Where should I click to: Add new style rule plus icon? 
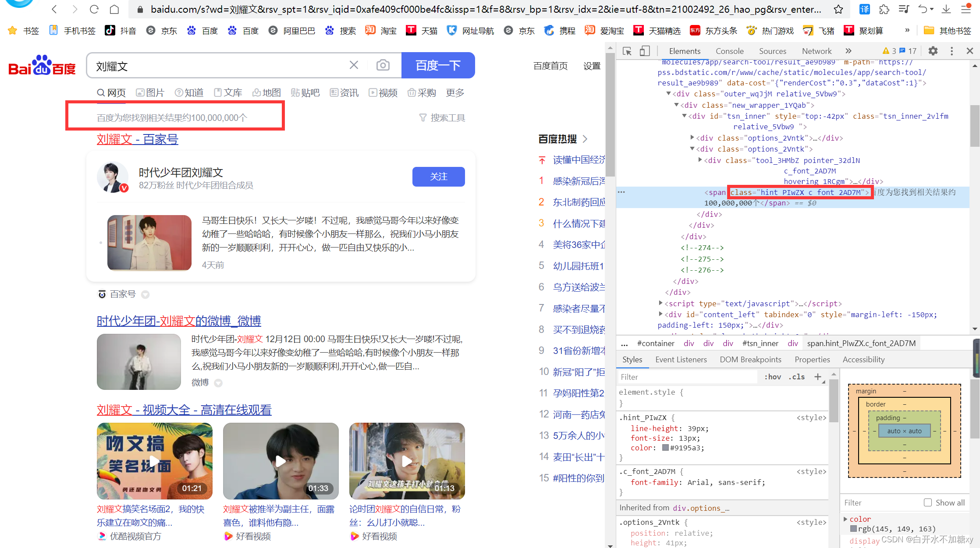818,377
